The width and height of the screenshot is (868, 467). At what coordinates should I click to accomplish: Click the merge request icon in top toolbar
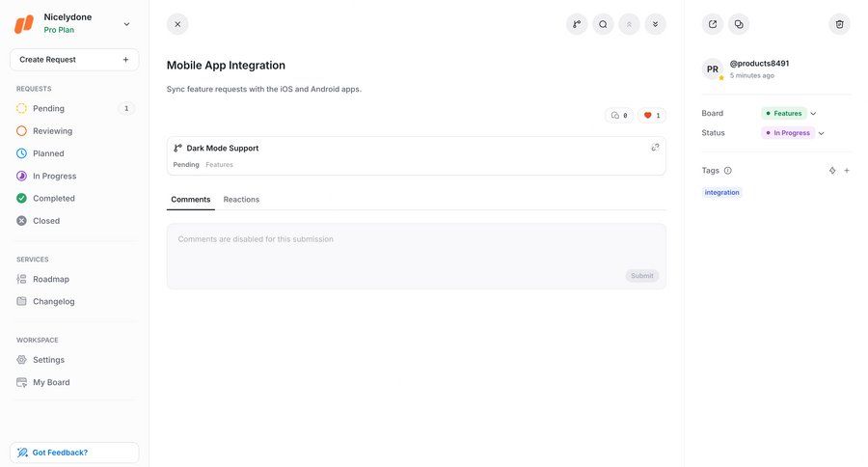pos(577,24)
